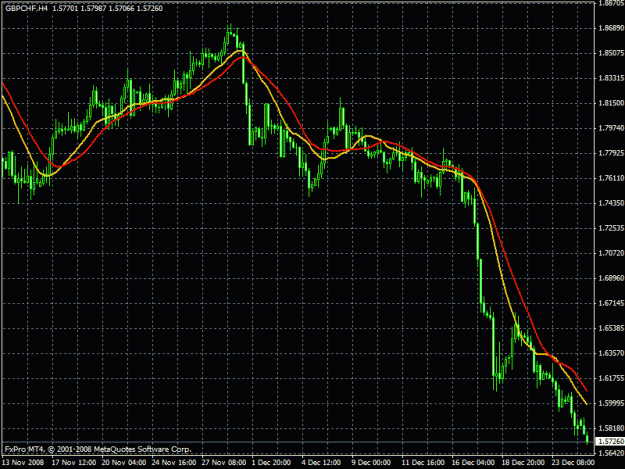Click the price label 1.72535
The width and height of the screenshot is (625, 469).
point(611,228)
